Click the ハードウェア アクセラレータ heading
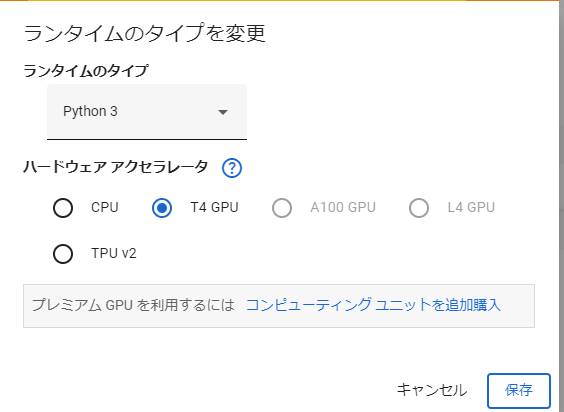Image resolution: width=564 pixels, height=412 pixels. [x=115, y=168]
